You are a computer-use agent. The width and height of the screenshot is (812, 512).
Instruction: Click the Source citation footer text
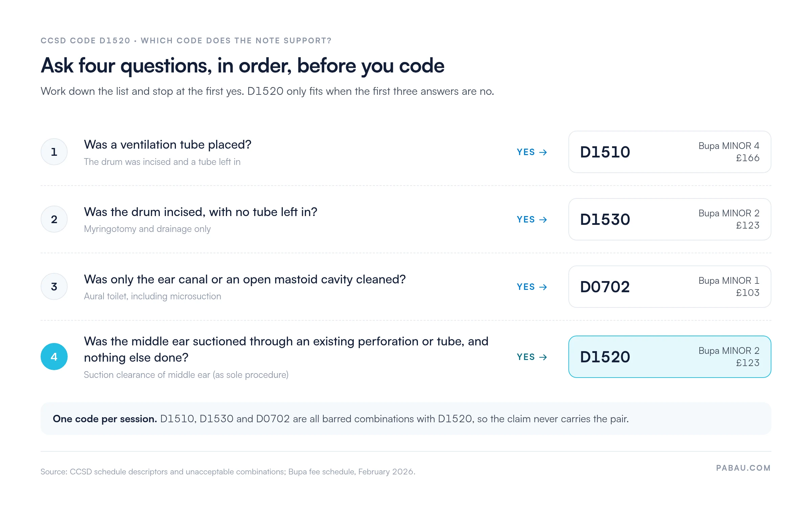[228, 472]
